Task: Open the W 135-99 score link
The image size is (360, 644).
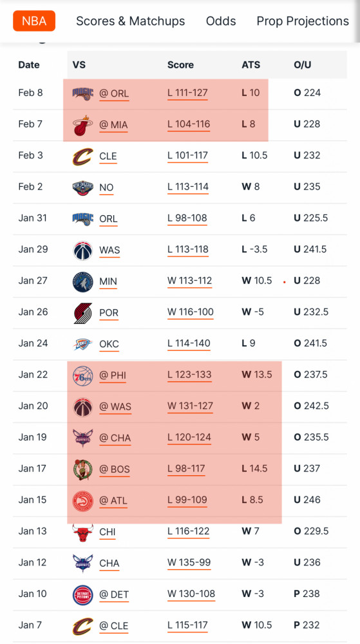Action: coord(189,563)
